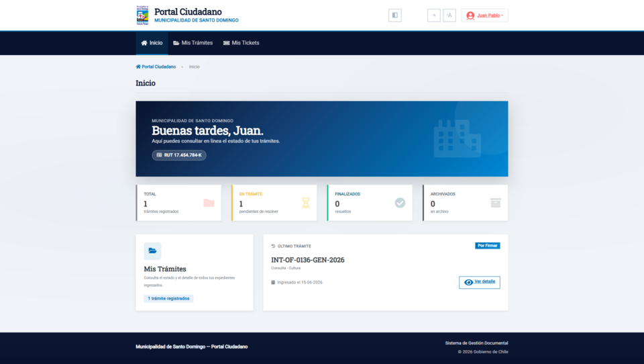Click the archive box icon in Archivados card
Image resolution: width=644 pixels, height=364 pixels.
click(x=495, y=203)
